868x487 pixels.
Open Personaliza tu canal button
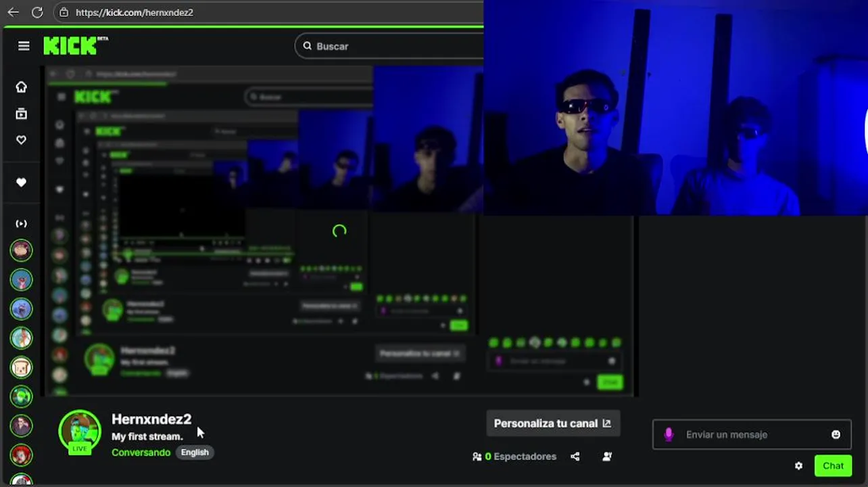553,423
